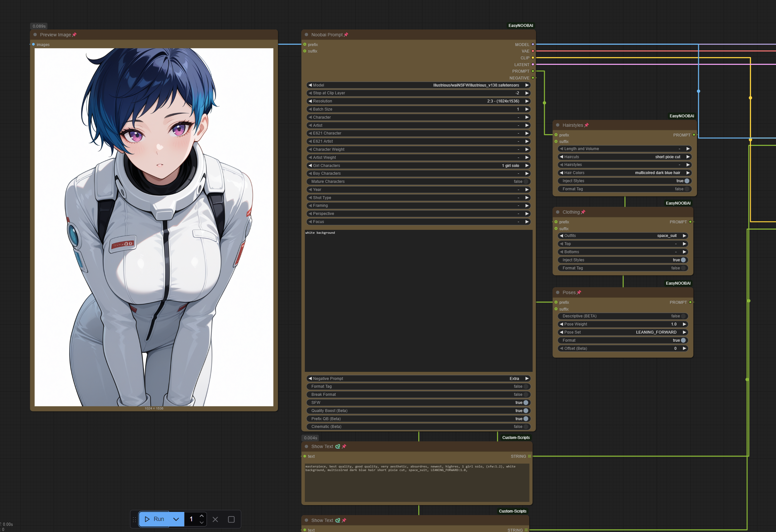Click the pin icon on Preview Image node
Image resolution: width=776 pixels, height=532 pixels.
(x=75, y=35)
